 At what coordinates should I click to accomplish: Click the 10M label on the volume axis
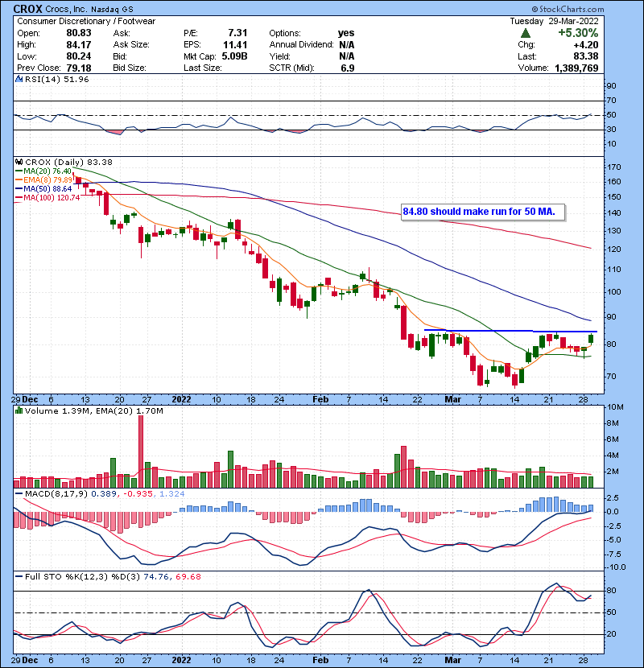[616, 407]
